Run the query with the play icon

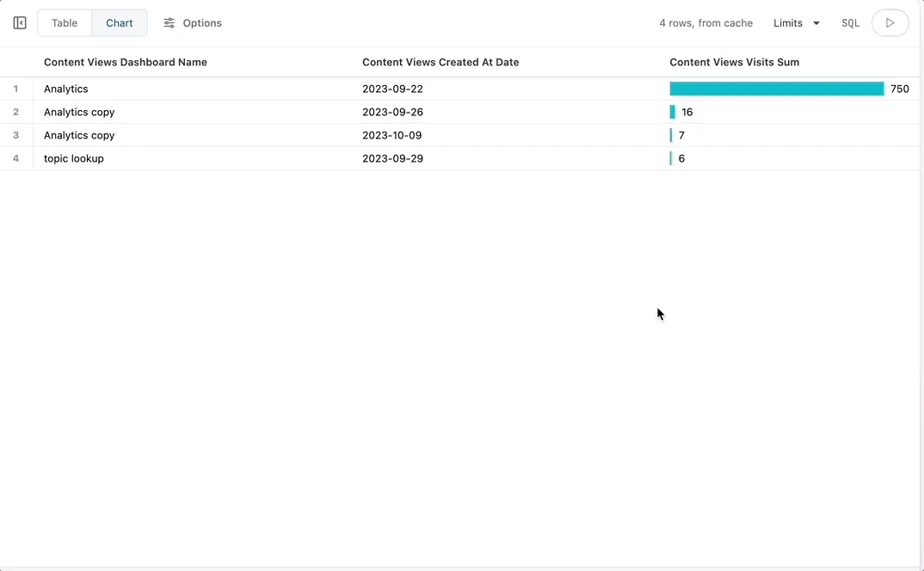[890, 22]
